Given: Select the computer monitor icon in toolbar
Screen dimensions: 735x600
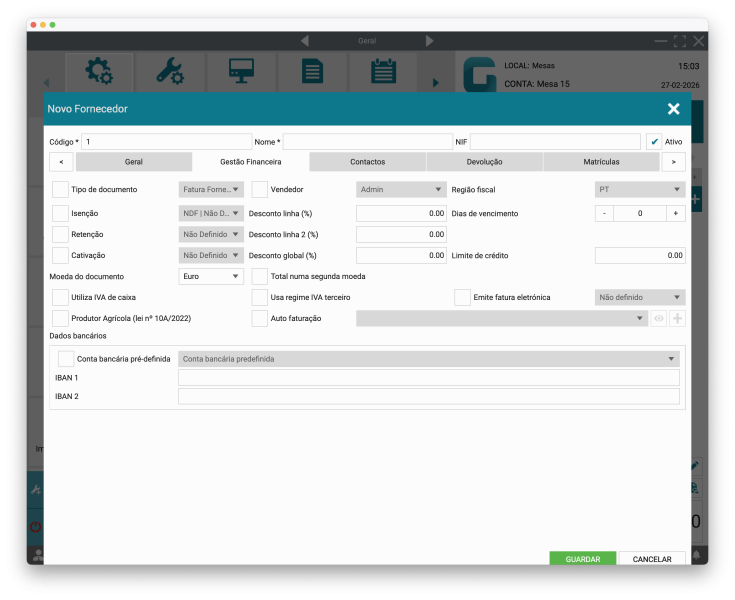Looking at the screenshot, I should [x=241, y=71].
